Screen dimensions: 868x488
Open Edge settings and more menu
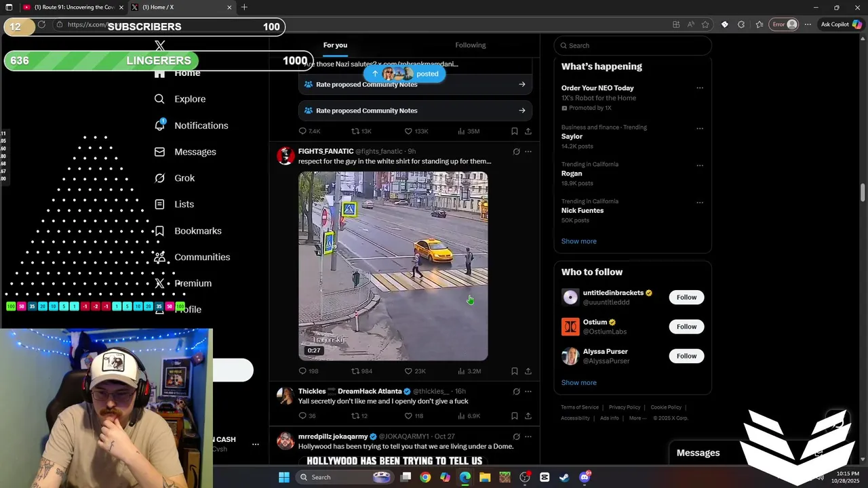coord(808,24)
